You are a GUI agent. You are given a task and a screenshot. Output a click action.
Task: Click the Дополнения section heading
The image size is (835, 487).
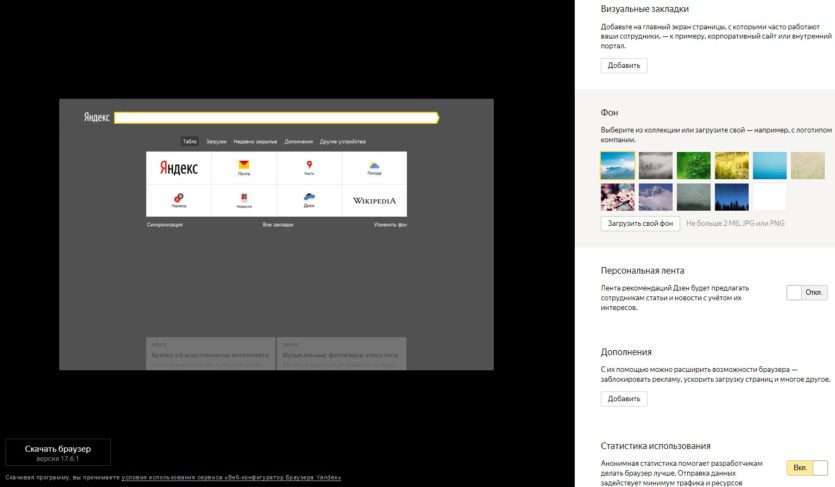pyautogui.click(x=626, y=352)
